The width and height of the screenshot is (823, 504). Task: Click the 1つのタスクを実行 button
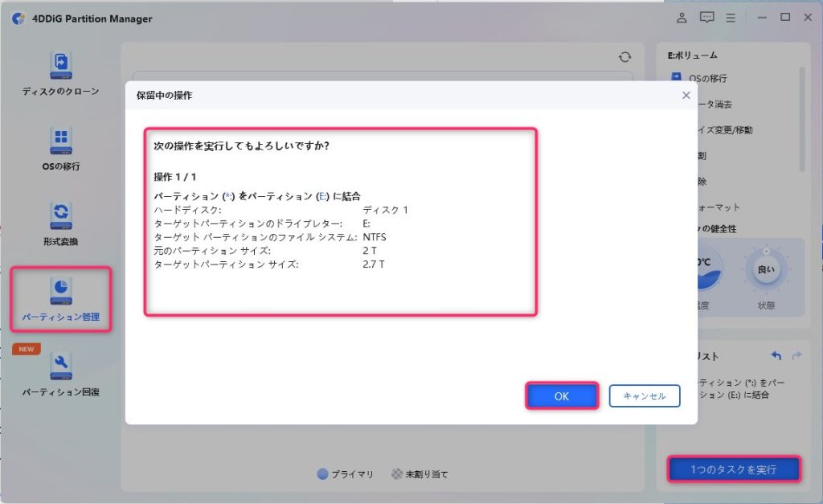click(733, 469)
